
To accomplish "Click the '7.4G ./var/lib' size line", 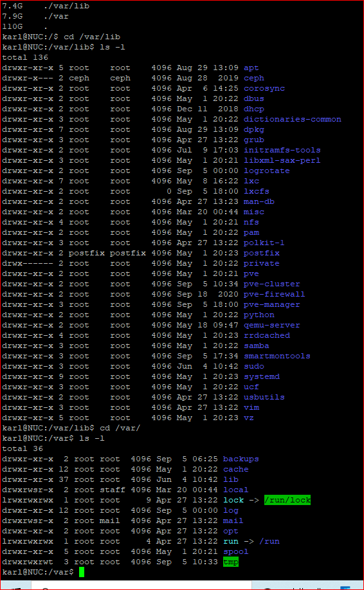I will [x=46, y=6].
